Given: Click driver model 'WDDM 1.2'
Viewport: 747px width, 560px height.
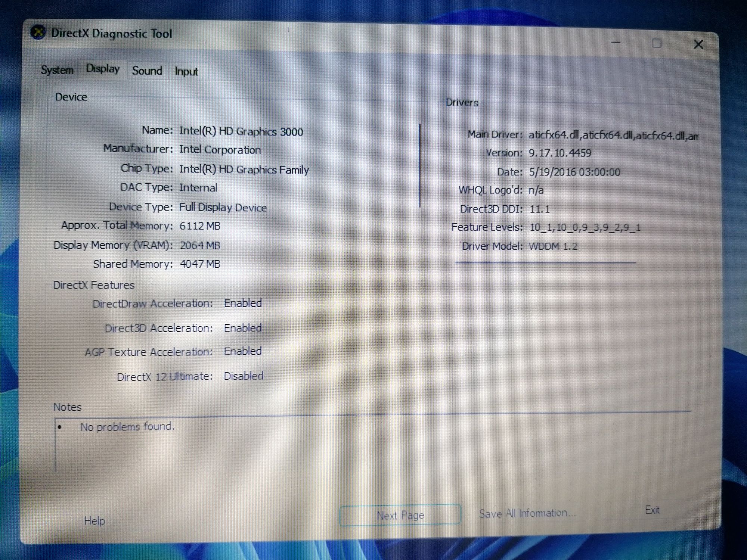Looking at the screenshot, I should tap(553, 246).
